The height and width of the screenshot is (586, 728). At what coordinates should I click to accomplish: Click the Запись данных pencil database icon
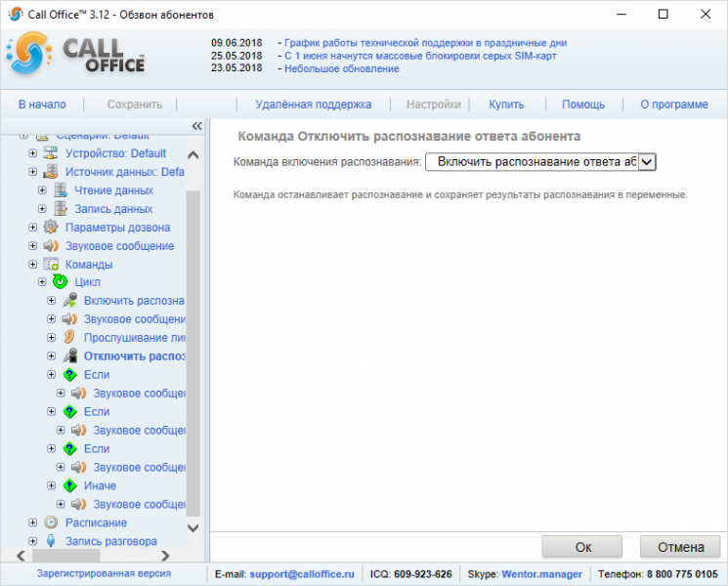pos(61,208)
